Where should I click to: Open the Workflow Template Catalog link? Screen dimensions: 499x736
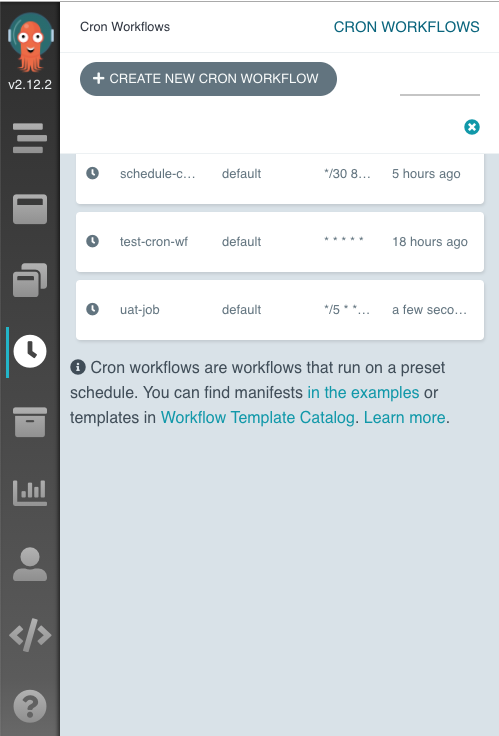pos(257,417)
